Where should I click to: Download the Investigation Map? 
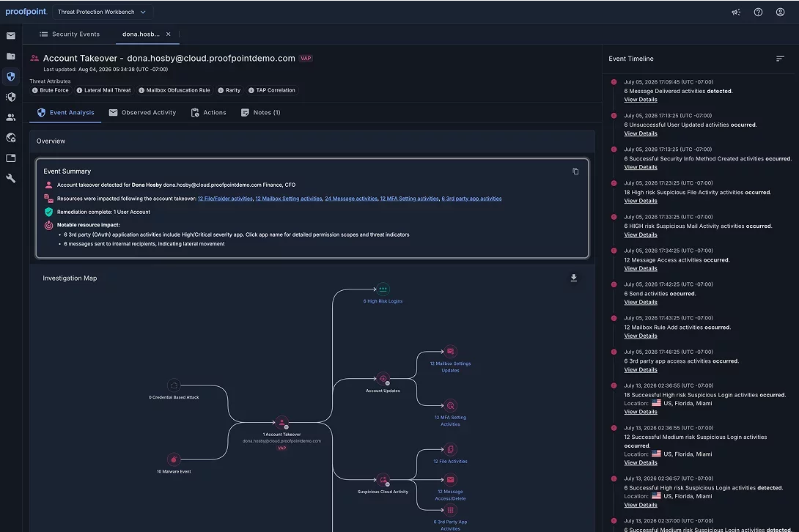click(574, 278)
